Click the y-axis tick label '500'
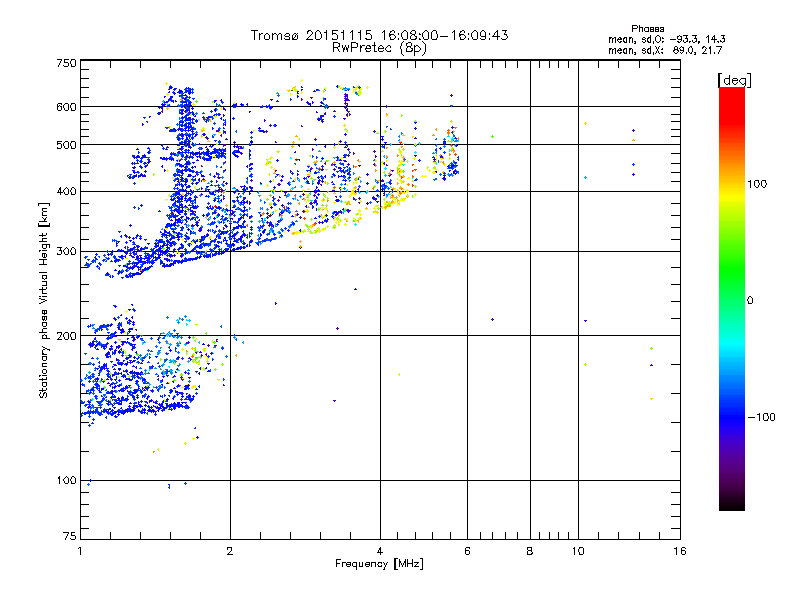 click(x=66, y=145)
